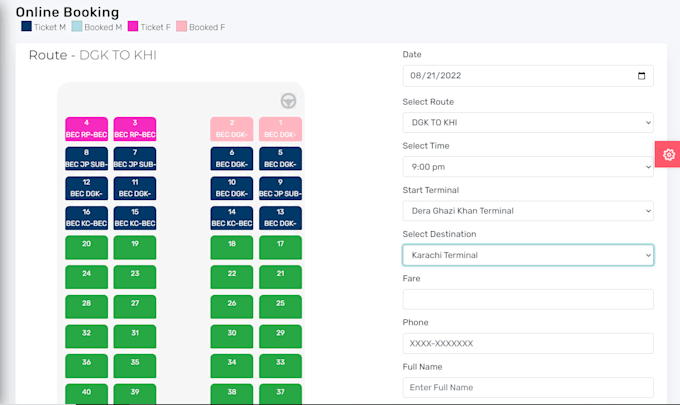Open the calendar picker in Date field
Viewport: 680px width, 405px height.
[x=642, y=75]
